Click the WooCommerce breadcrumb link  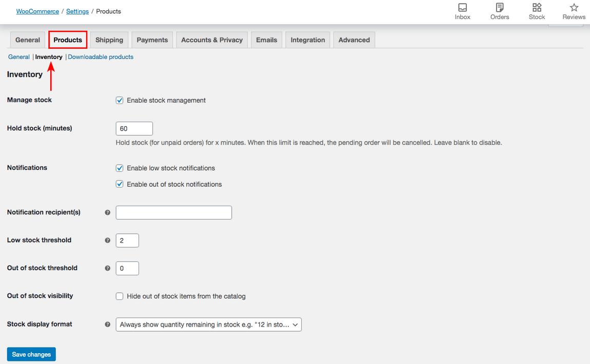point(37,11)
